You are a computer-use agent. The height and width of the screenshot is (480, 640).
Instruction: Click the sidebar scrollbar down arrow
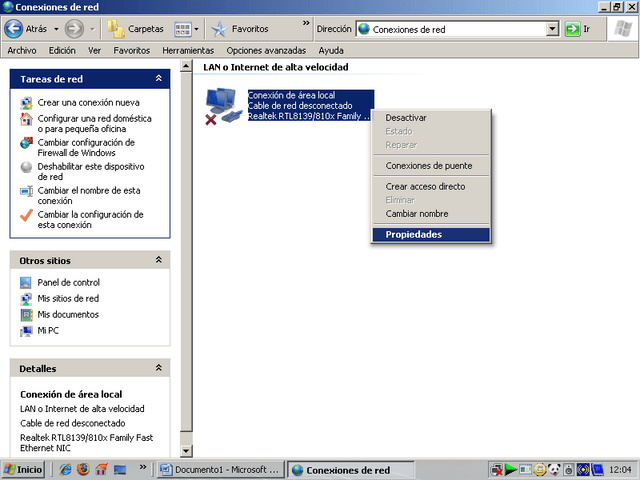pos(186,451)
